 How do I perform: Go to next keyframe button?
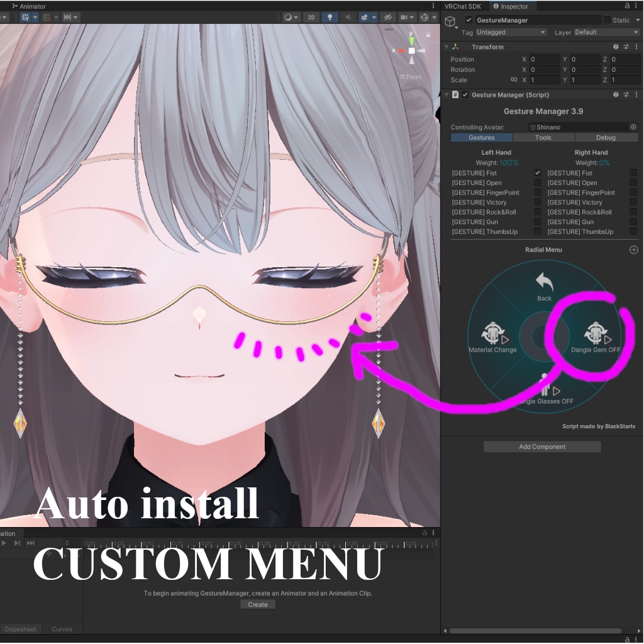point(17,543)
